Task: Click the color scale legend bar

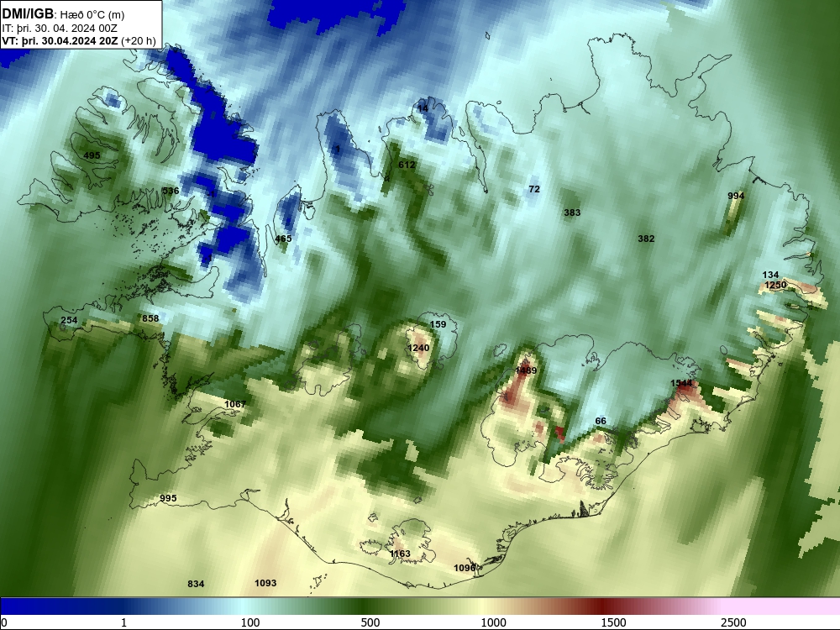Action: [420, 606]
